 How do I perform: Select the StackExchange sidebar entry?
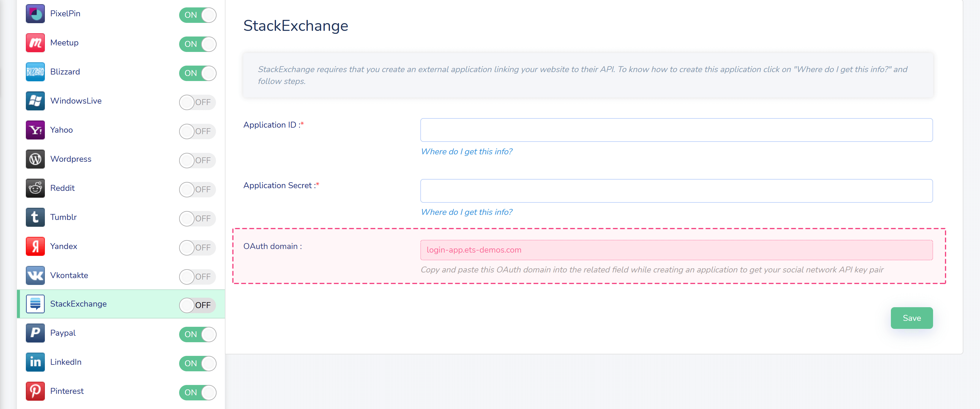click(x=121, y=304)
